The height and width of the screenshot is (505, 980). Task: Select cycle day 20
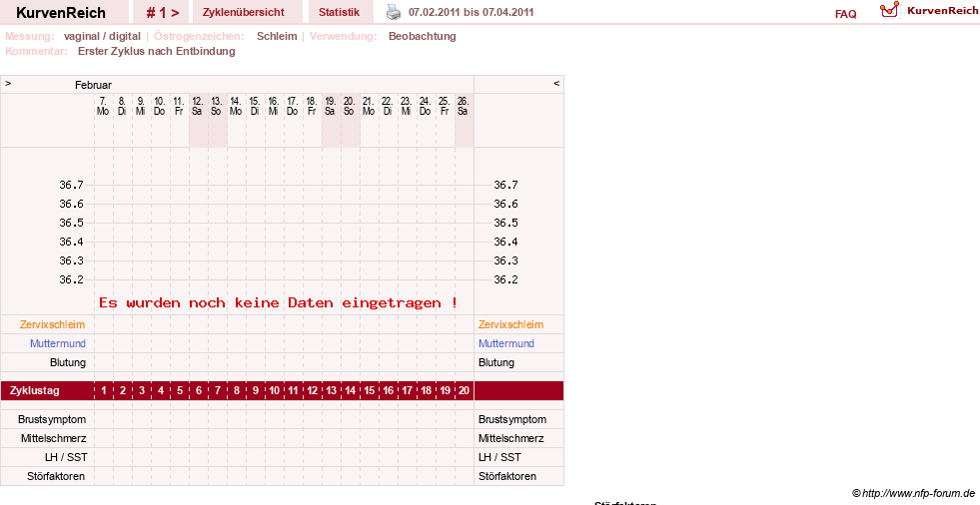tap(464, 391)
